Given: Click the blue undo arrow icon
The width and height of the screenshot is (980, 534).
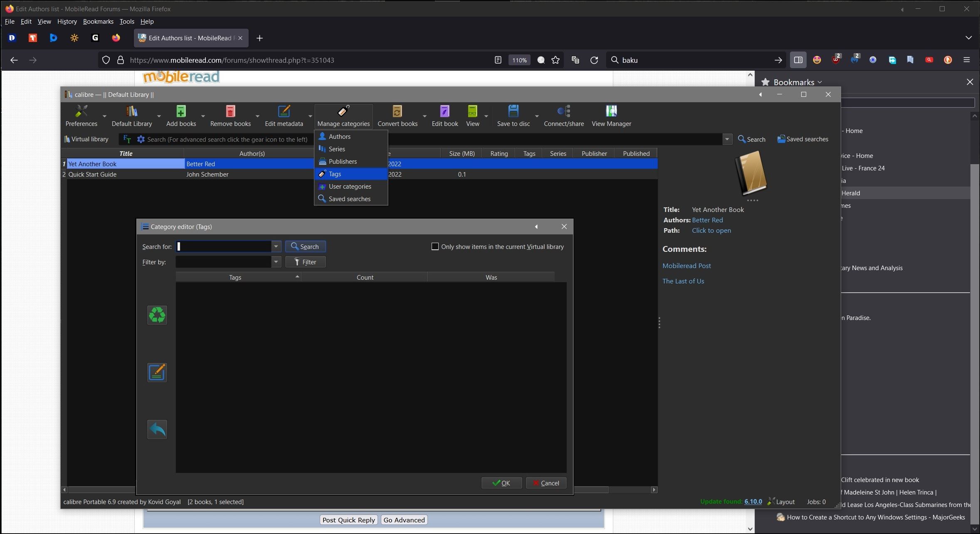Looking at the screenshot, I should point(157,429).
